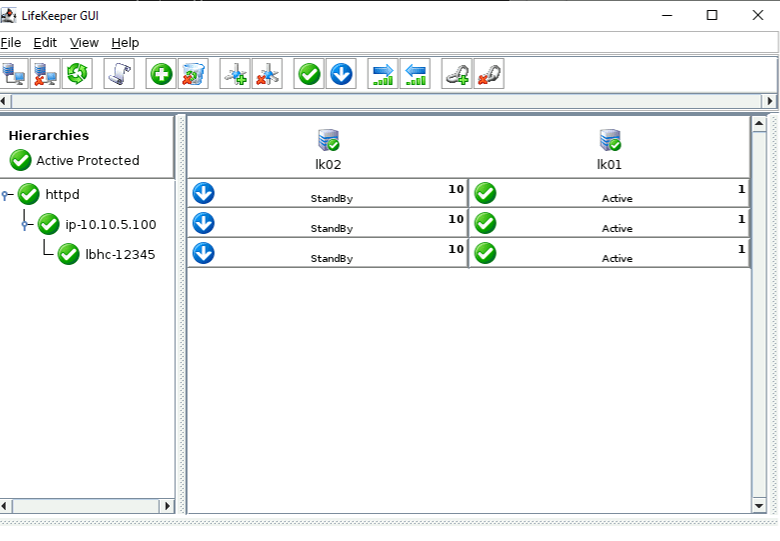Click the green Refresh toolbar icon
The height and width of the screenshot is (541, 780).
(77, 74)
